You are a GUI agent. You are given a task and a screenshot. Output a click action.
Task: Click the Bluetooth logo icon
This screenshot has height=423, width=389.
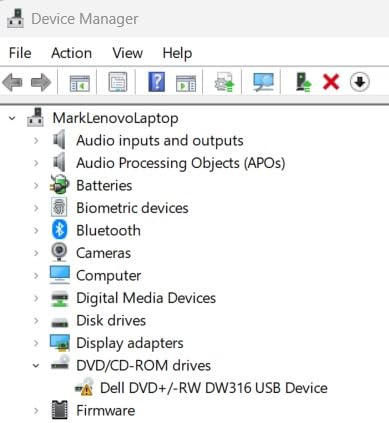tap(59, 230)
